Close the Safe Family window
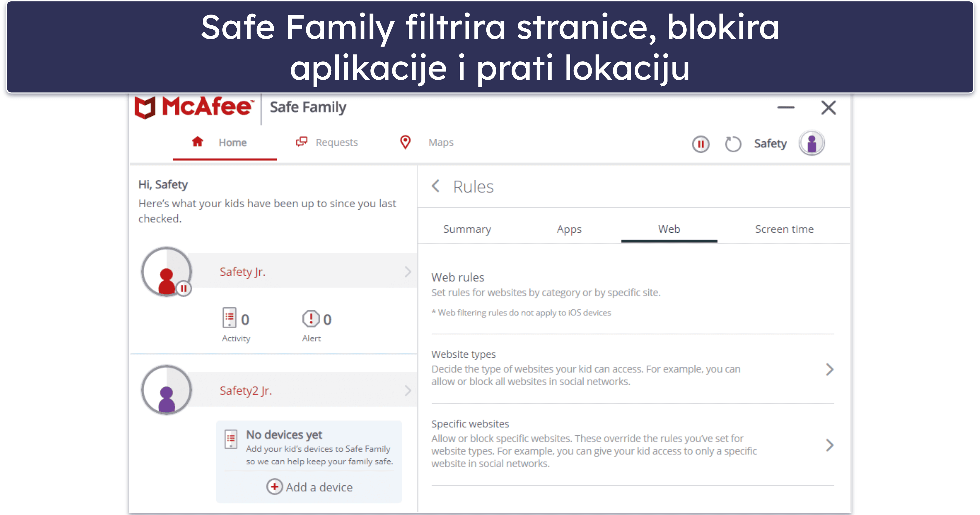 click(x=828, y=108)
